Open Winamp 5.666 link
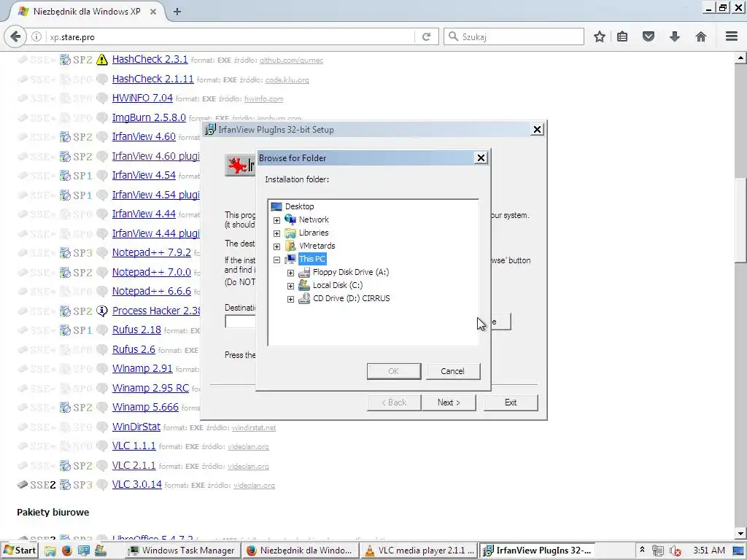The height and width of the screenshot is (560, 747). [x=145, y=407]
